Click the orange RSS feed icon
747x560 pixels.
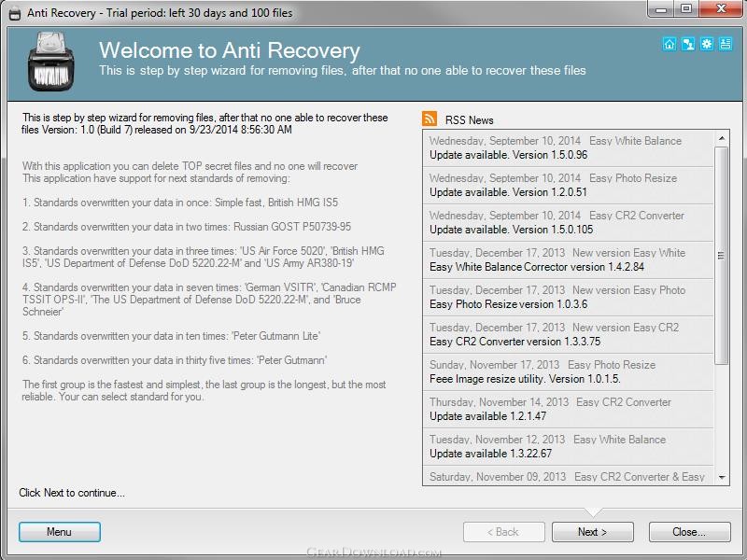(x=430, y=119)
